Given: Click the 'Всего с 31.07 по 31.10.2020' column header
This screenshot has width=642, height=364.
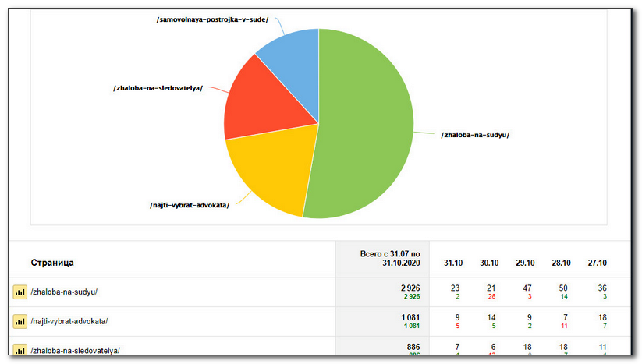Looking at the screenshot, I should [x=390, y=259].
